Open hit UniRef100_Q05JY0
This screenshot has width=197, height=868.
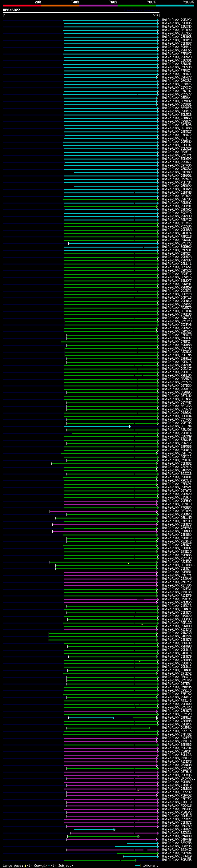click(x=176, y=20)
